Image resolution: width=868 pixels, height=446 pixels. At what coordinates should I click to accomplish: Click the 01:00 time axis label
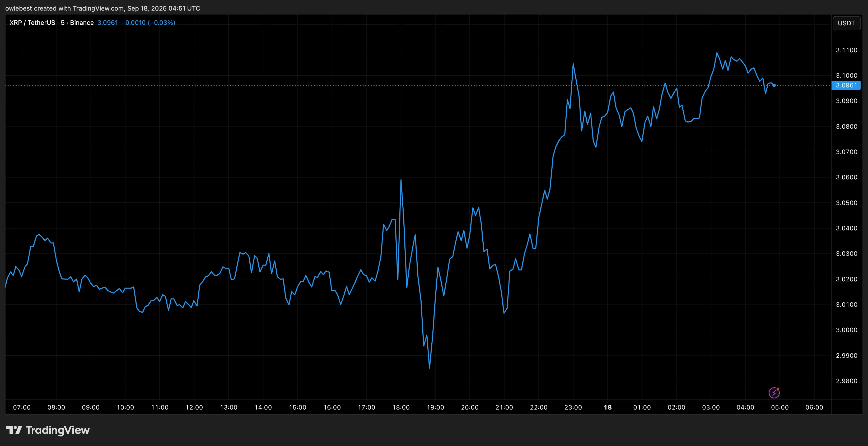coord(642,407)
